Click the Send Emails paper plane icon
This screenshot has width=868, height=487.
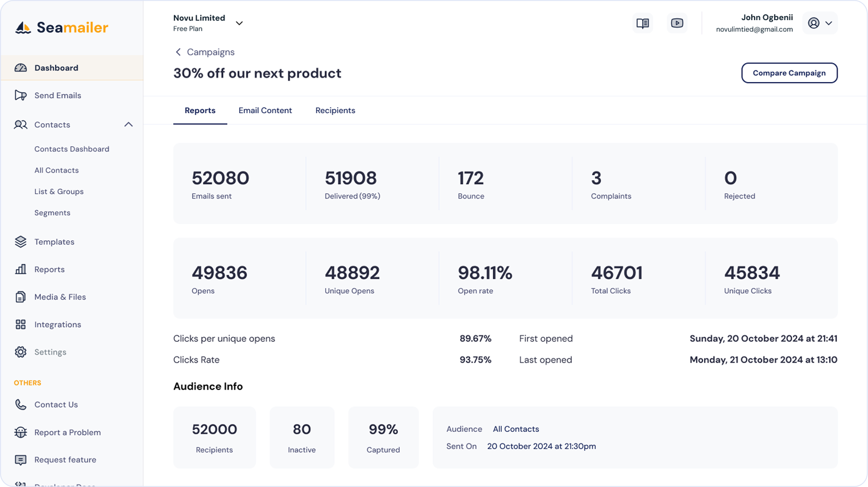(x=21, y=95)
